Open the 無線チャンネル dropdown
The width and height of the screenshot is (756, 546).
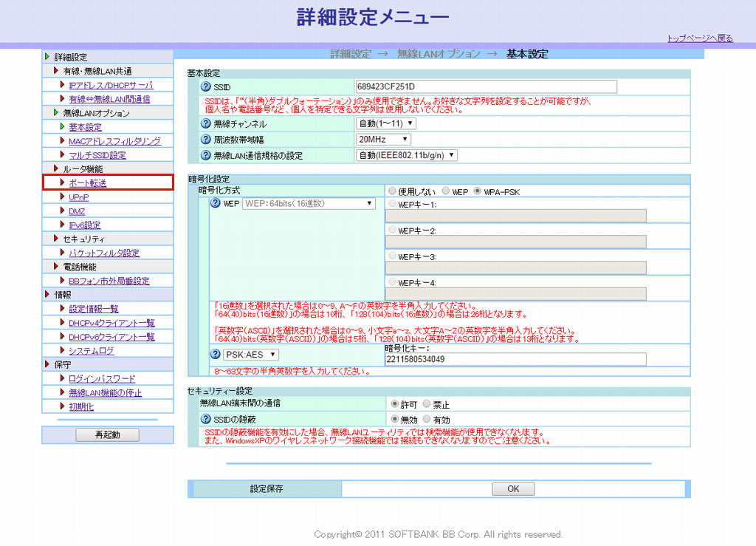(x=386, y=124)
